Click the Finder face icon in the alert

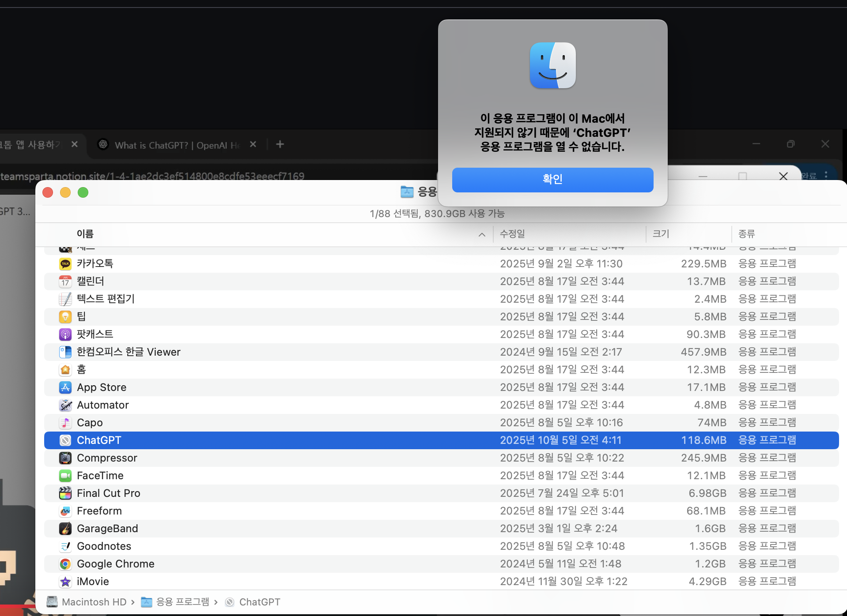click(x=552, y=65)
